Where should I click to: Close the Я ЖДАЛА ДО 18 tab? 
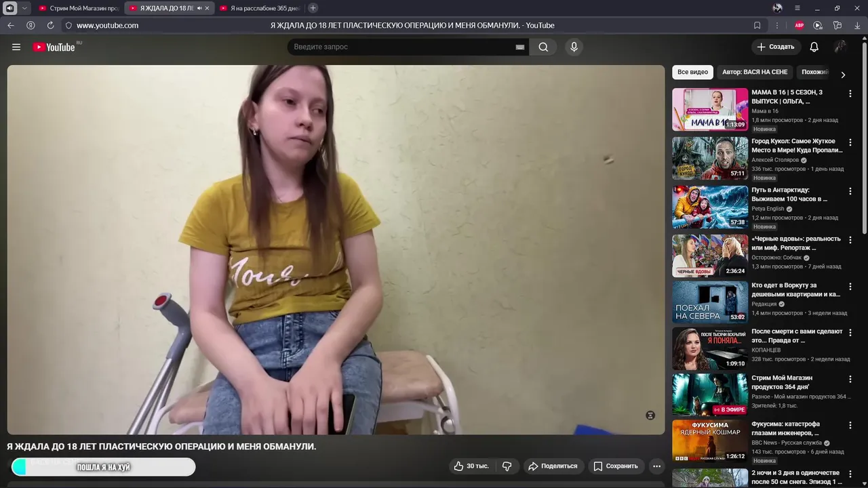tap(207, 8)
